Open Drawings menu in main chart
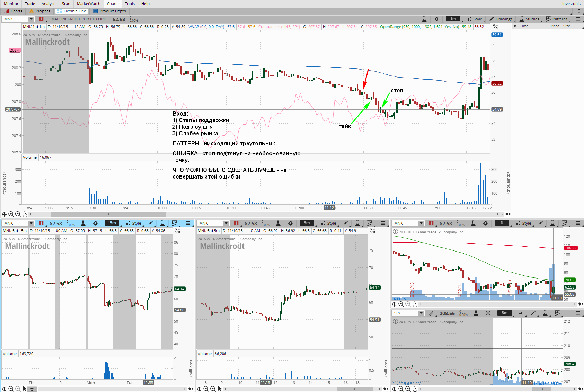Viewport: 584px width, 392px height. [501, 19]
